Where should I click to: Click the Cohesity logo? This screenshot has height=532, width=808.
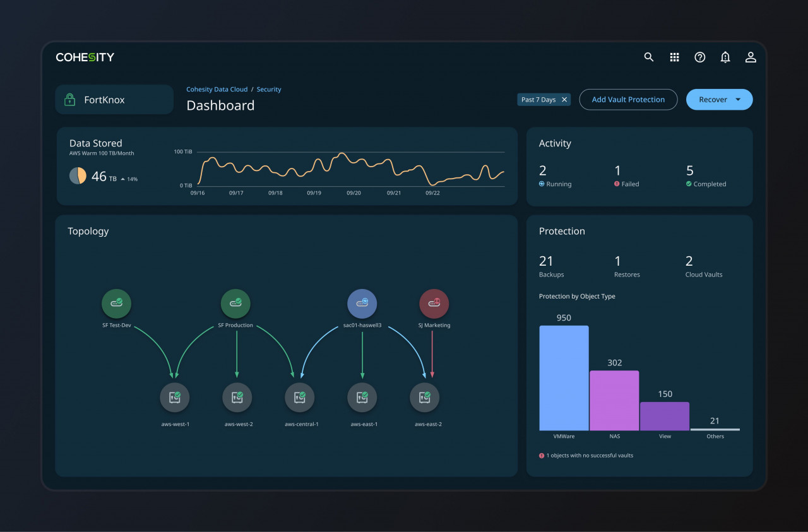85,57
